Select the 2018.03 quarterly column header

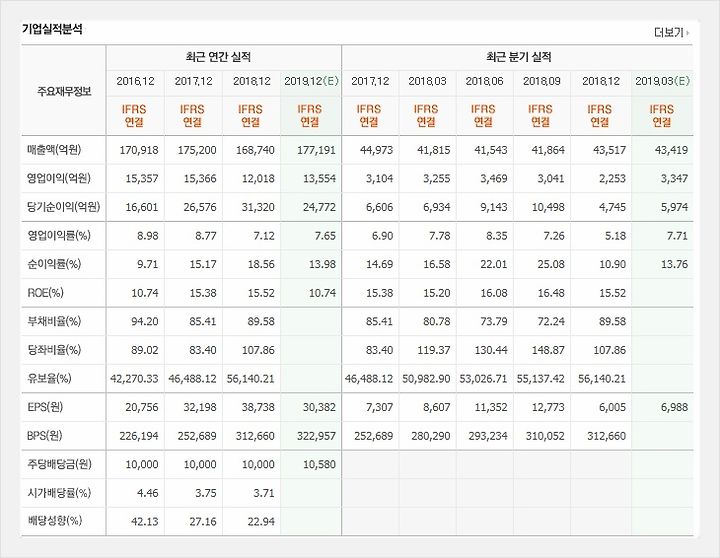pos(428,81)
